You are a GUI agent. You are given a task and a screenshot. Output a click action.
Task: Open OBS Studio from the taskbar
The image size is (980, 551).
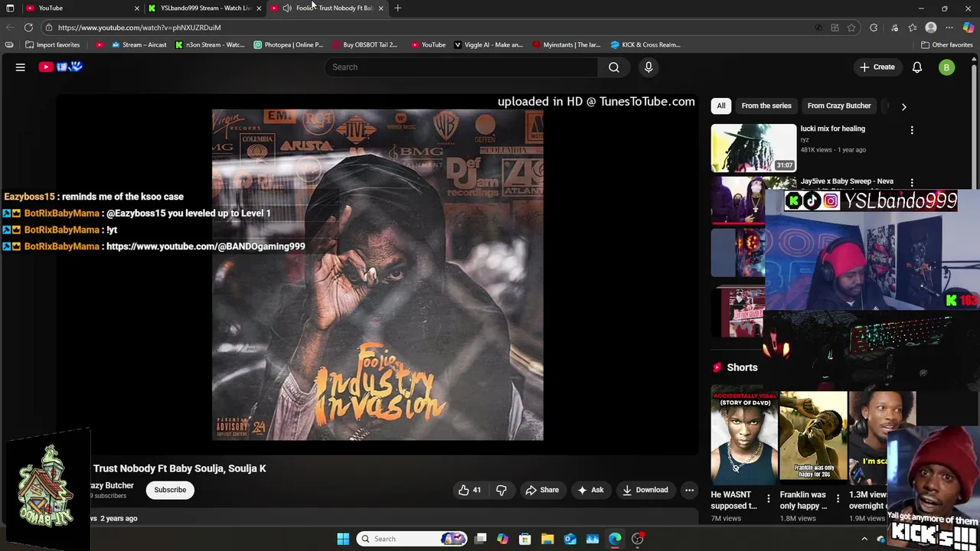[637, 539]
